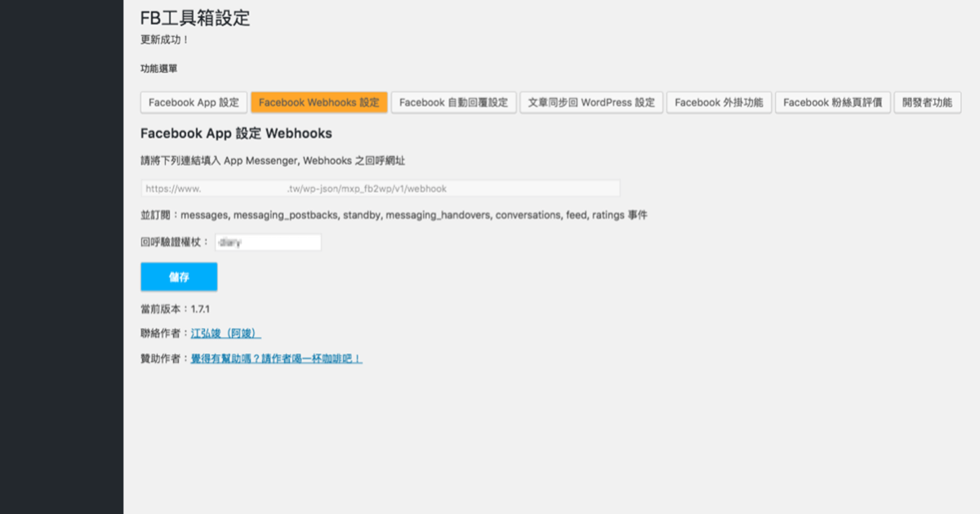Click the 功能選單 label
The height and width of the screenshot is (514, 980).
tap(159, 69)
